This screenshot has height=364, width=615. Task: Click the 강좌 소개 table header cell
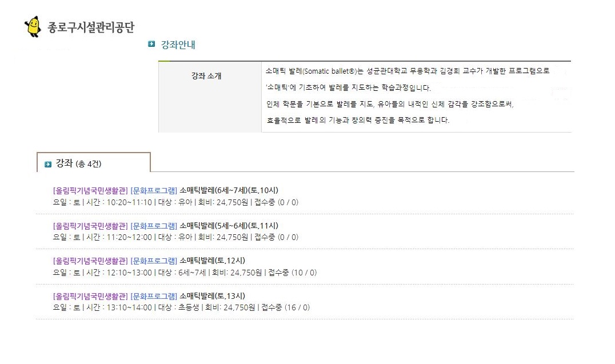pyautogui.click(x=206, y=76)
